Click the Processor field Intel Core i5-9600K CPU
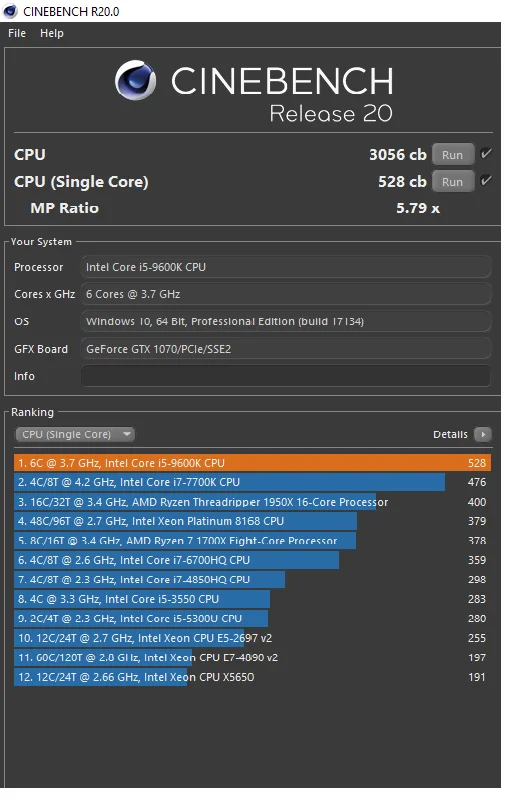 coord(285,267)
